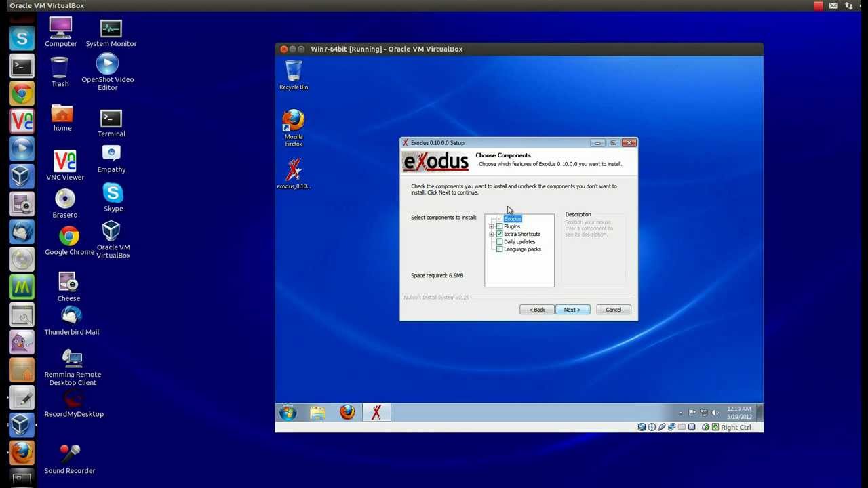The height and width of the screenshot is (488, 868).
Task: Enable the Daily updates component
Action: [x=500, y=242]
